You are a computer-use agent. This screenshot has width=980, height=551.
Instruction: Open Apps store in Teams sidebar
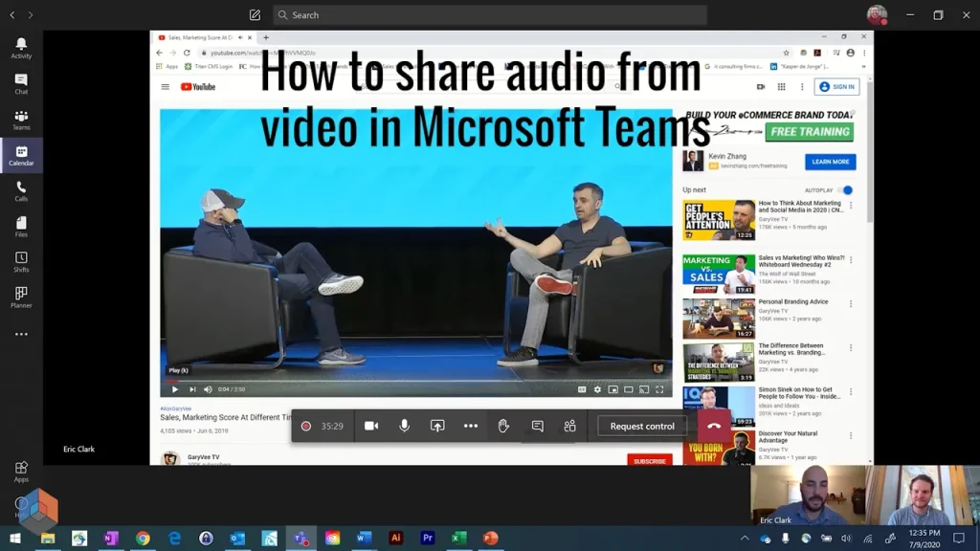point(21,472)
